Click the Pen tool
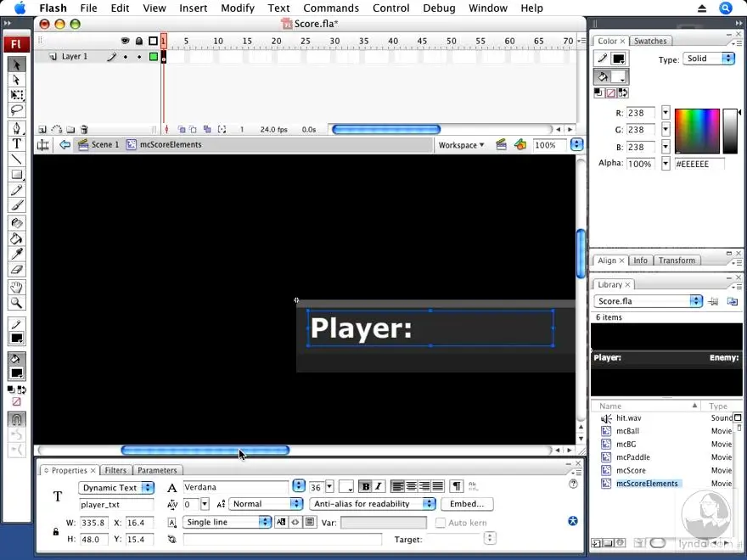The image size is (747, 560). [x=16, y=128]
